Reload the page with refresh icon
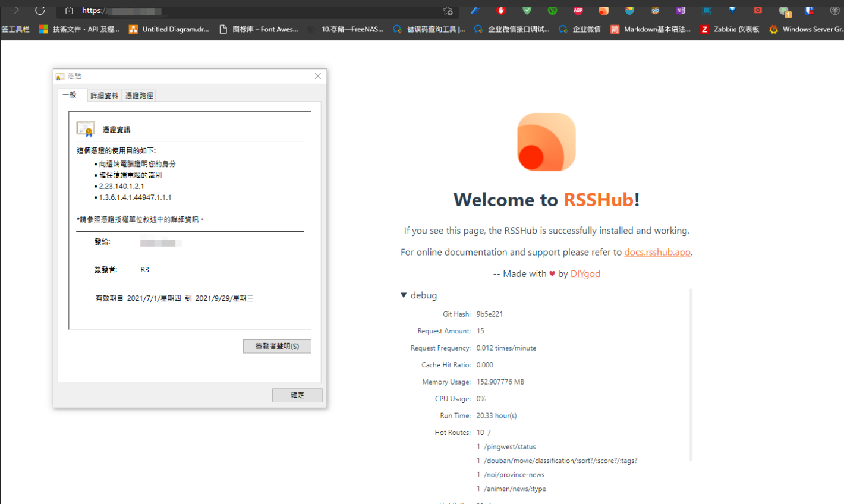Image resolution: width=844 pixels, height=504 pixels. coord(40,10)
